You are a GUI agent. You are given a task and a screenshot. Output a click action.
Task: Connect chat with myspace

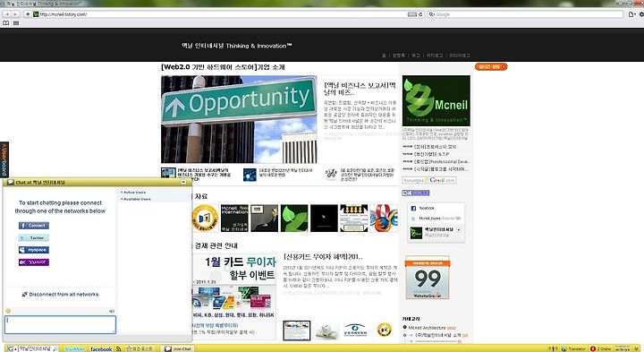[34, 250]
